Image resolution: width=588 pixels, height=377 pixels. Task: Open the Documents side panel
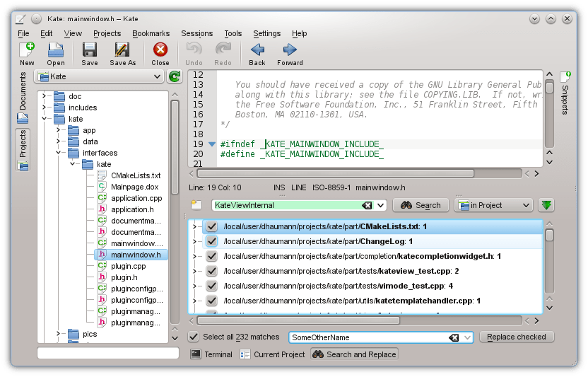23,98
